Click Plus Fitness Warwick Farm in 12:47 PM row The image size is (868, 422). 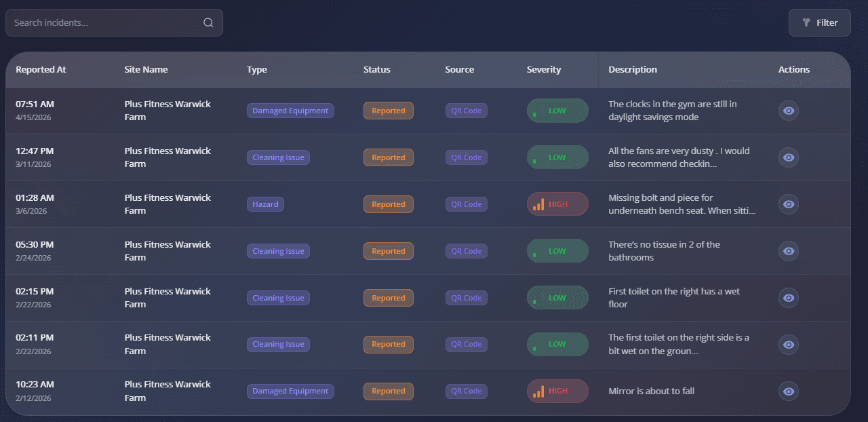[167, 157]
